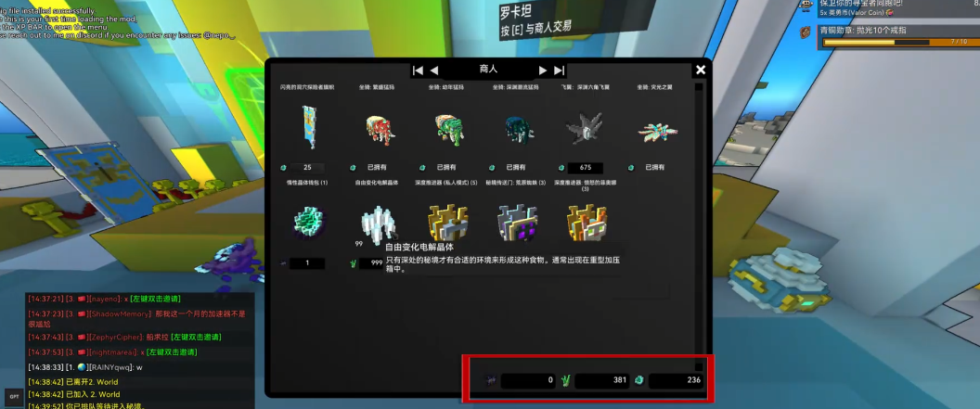Screen dimensions: 980x409
Task: Click the 675 price on the wings item
Action: click(585, 168)
